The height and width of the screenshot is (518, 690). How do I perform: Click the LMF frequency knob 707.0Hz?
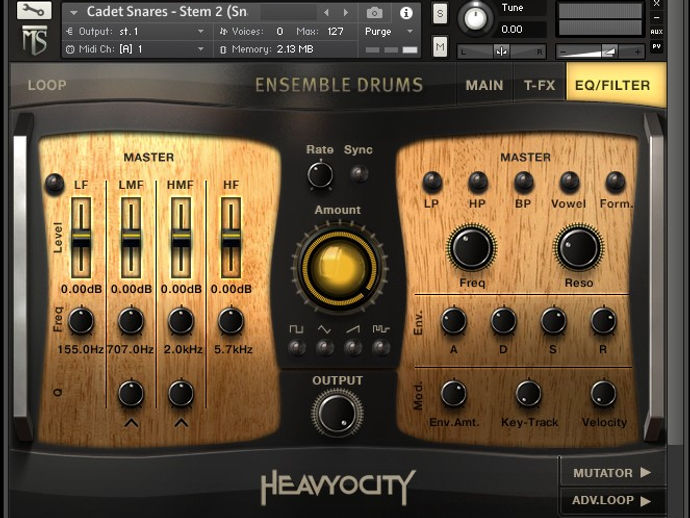131,321
